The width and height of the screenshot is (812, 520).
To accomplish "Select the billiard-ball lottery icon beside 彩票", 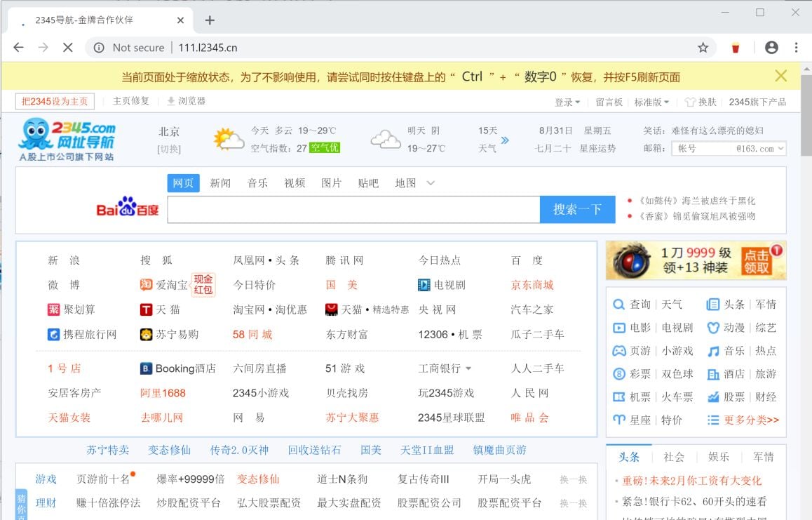I will [x=618, y=372].
